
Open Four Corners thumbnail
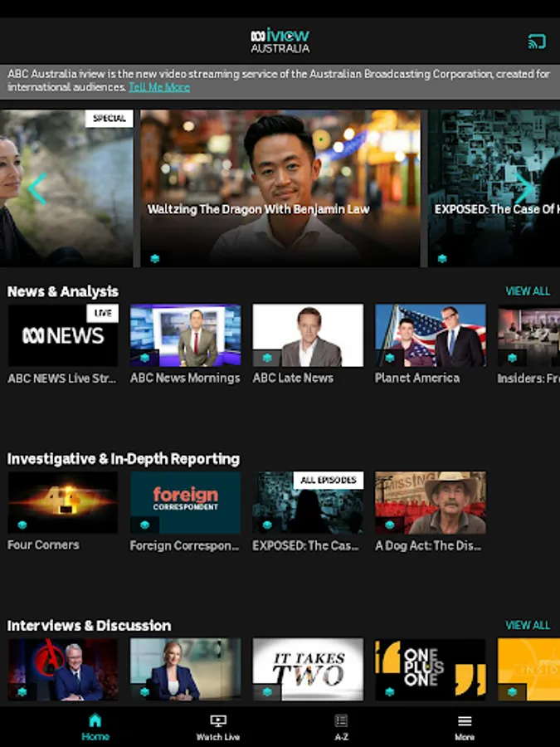(x=63, y=503)
